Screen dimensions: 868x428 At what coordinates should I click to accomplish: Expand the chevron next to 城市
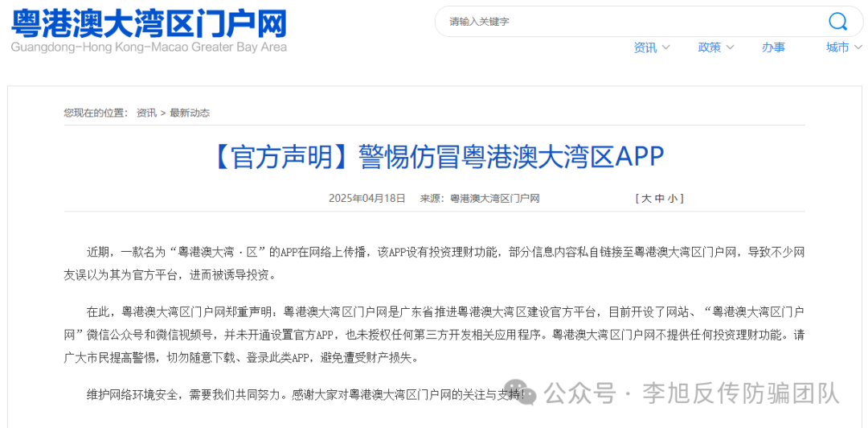point(858,47)
